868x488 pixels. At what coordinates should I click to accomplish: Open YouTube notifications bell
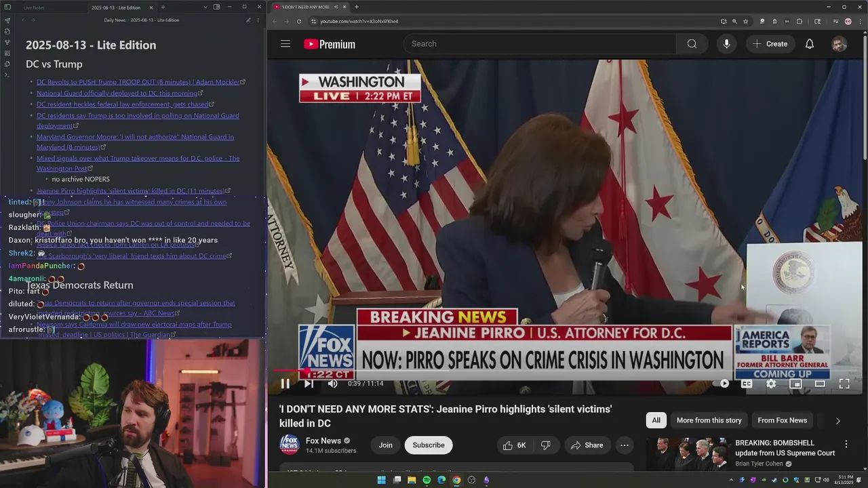click(809, 44)
